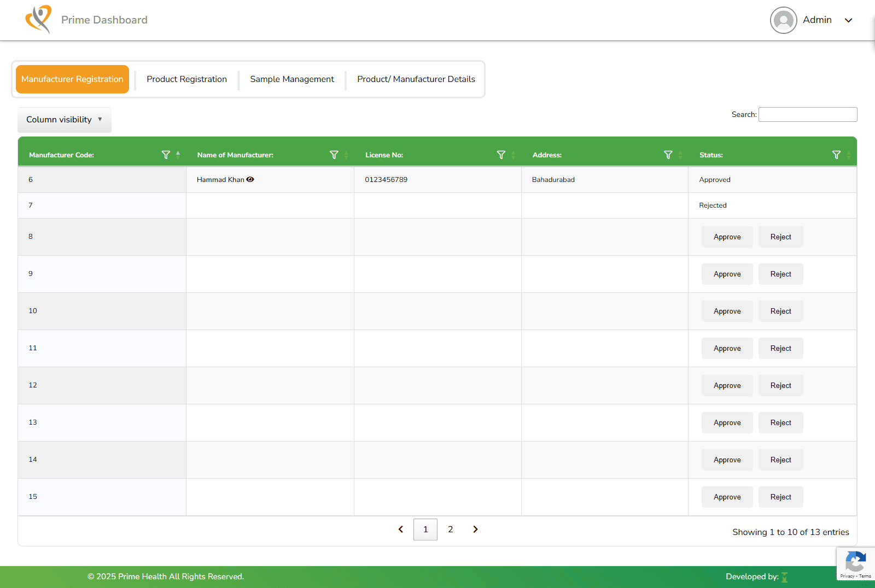This screenshot has height=588, width=875.
Task: Expand the Column visibility dropdown
Action: pos(65,120)
